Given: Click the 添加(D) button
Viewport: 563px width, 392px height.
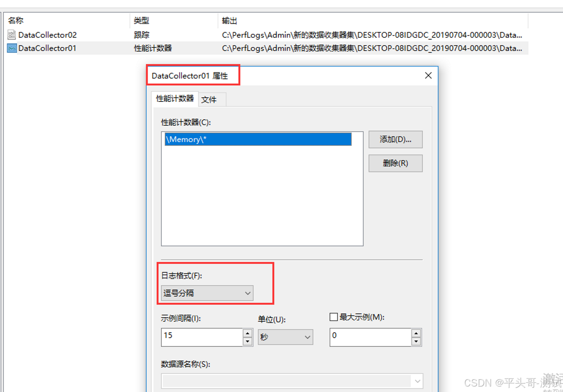Looking at the screenshot, I should pyautogui.click(x=395, y=139).
